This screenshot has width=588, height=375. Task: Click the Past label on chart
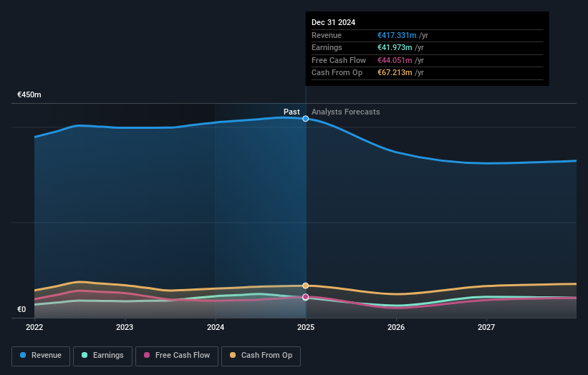(x=291, y=112)
